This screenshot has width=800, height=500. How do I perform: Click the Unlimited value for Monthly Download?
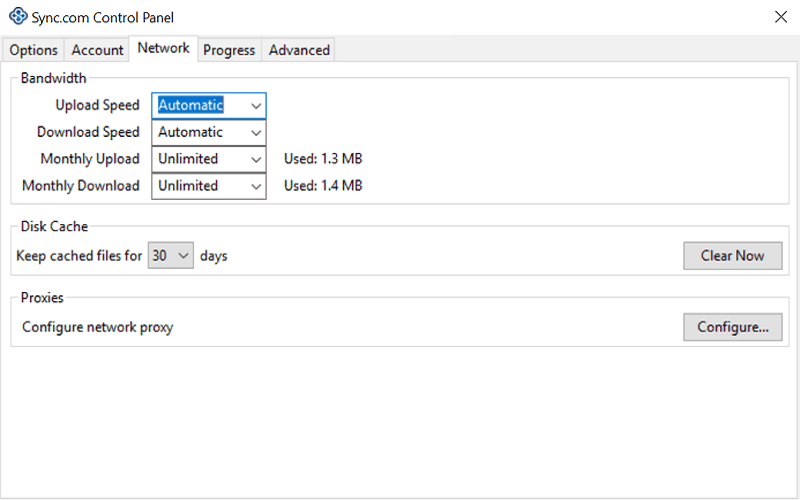tap(188, 186)
